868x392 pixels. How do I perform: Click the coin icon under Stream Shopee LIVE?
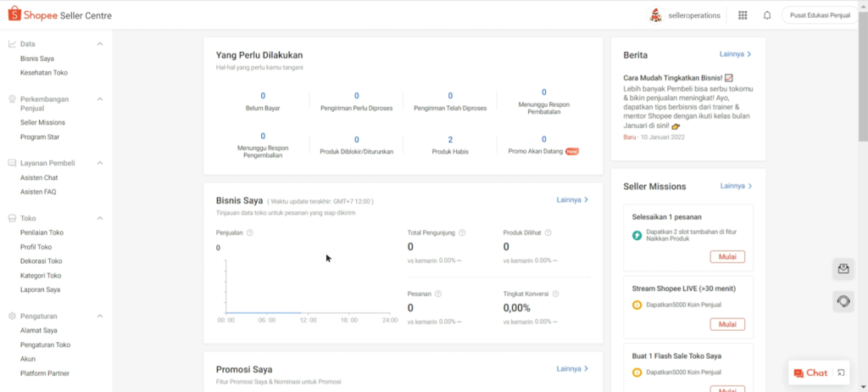pyautogui.click(x=637, y=305)
